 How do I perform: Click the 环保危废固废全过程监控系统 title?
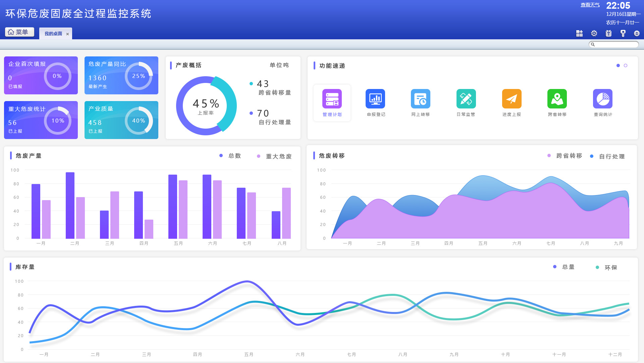click(78, 13)
